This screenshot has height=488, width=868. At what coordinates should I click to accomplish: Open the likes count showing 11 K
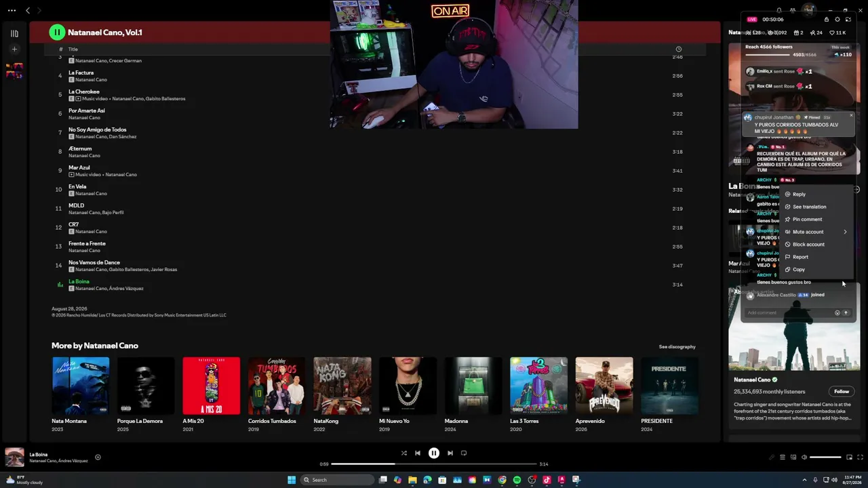pos(838,33)
